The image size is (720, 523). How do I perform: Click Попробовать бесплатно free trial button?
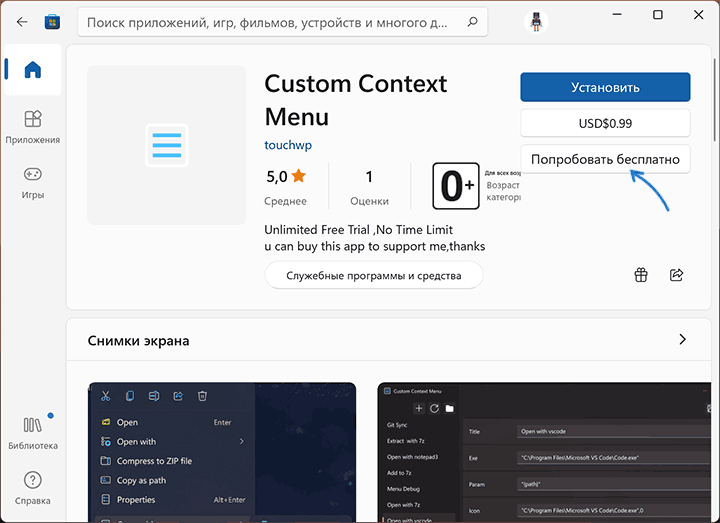(605, 159)
